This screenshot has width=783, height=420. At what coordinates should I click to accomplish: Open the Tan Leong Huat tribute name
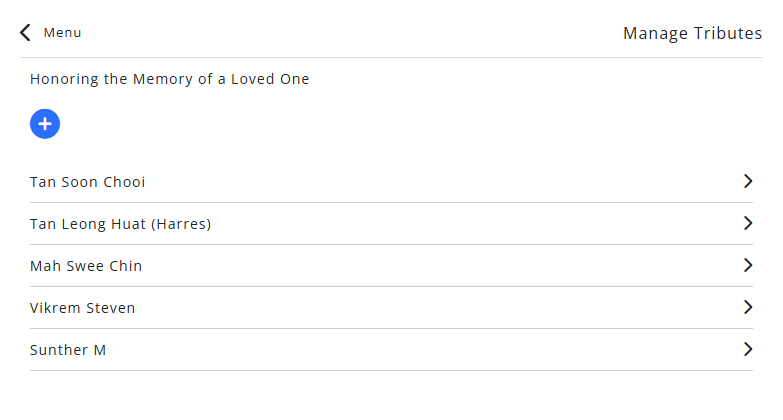click(x=88, y=224)
